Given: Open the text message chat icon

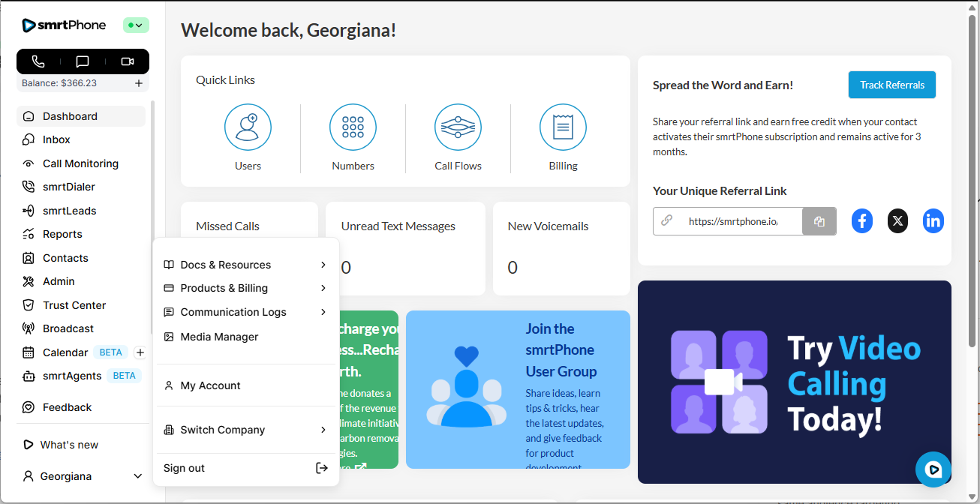Looking at the screenshot, I should click(83, 61).
